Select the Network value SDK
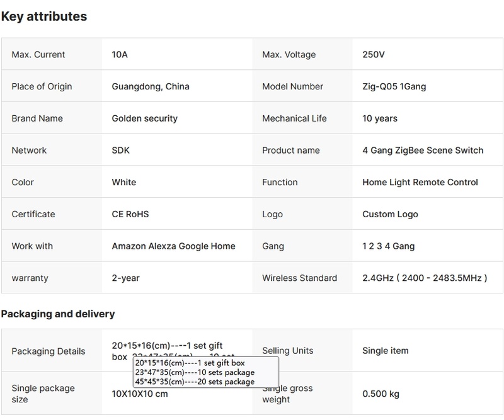504x420 pixels. click(121, 150)
